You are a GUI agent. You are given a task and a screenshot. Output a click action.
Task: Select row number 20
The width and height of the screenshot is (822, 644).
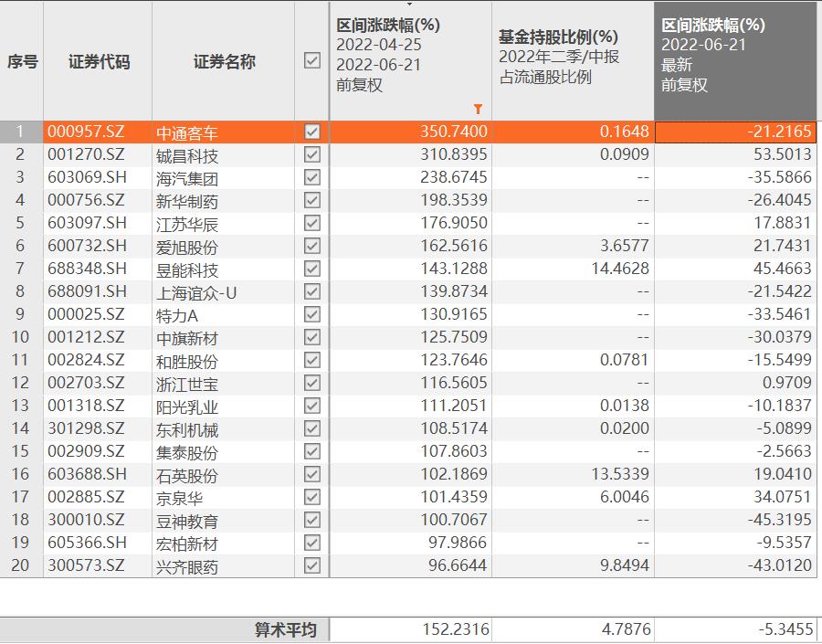(x=20, y=565)
